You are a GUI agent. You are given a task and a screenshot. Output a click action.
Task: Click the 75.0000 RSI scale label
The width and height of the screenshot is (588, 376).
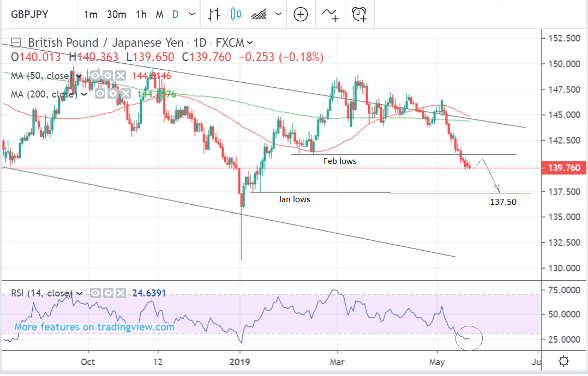565,290
